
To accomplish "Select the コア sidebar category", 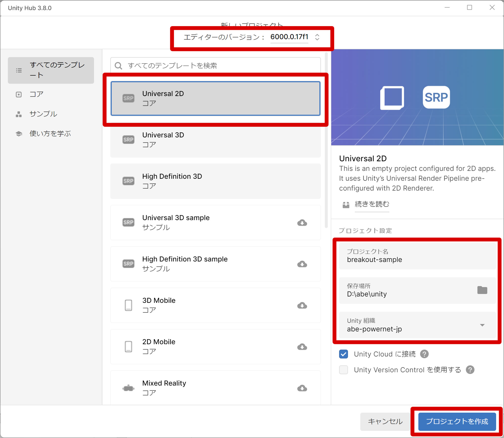I will (51, 94).
